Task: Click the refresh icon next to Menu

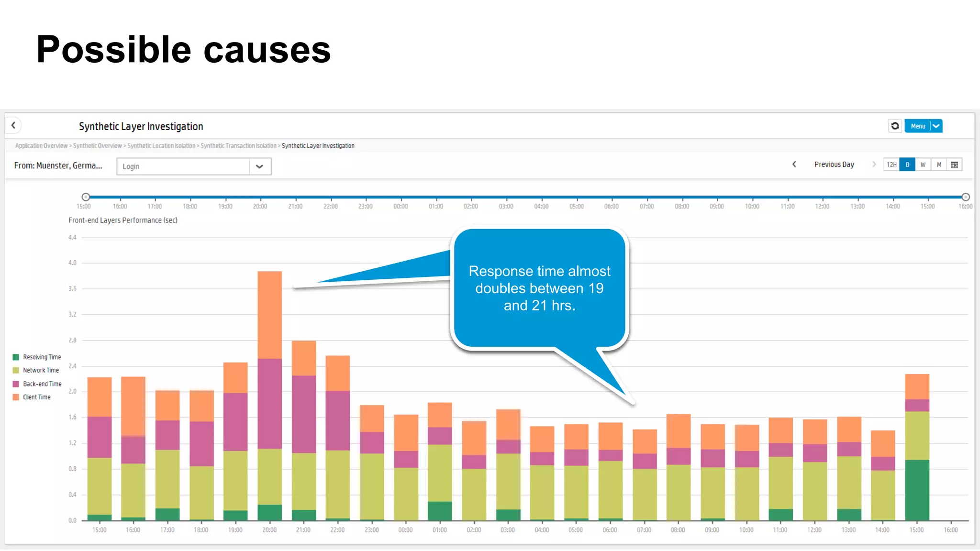Action: (x=895, y=126)
